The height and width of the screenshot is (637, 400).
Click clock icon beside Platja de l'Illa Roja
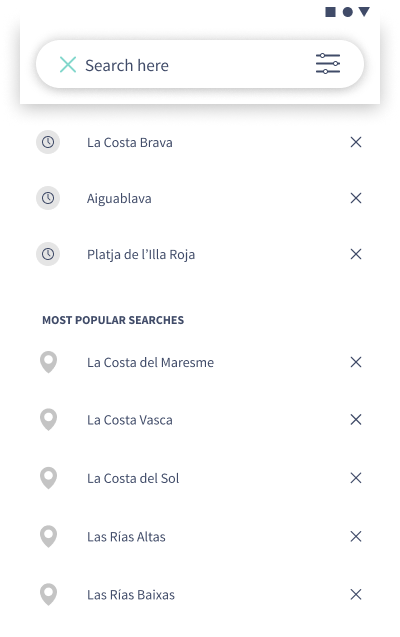(48, 254)
